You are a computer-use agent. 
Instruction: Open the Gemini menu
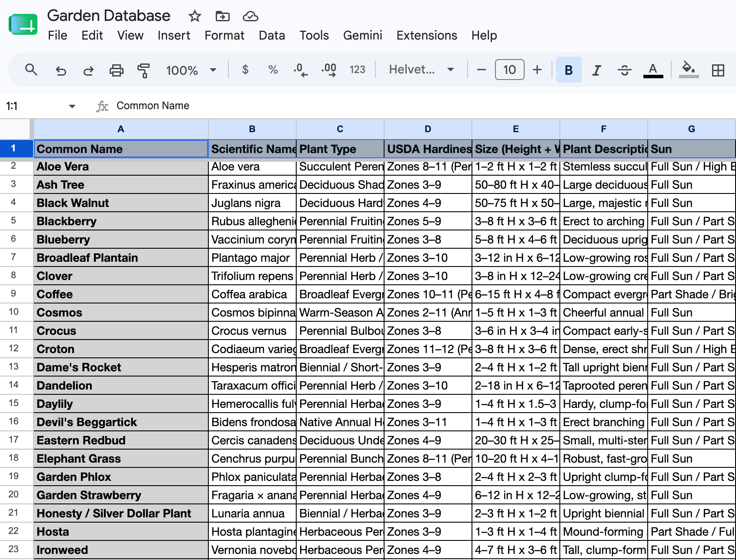(362, 35)
